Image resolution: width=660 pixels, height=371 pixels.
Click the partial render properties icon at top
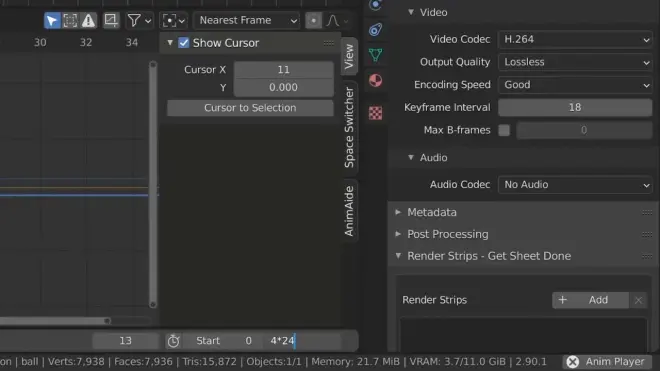(x=375, y=5)
